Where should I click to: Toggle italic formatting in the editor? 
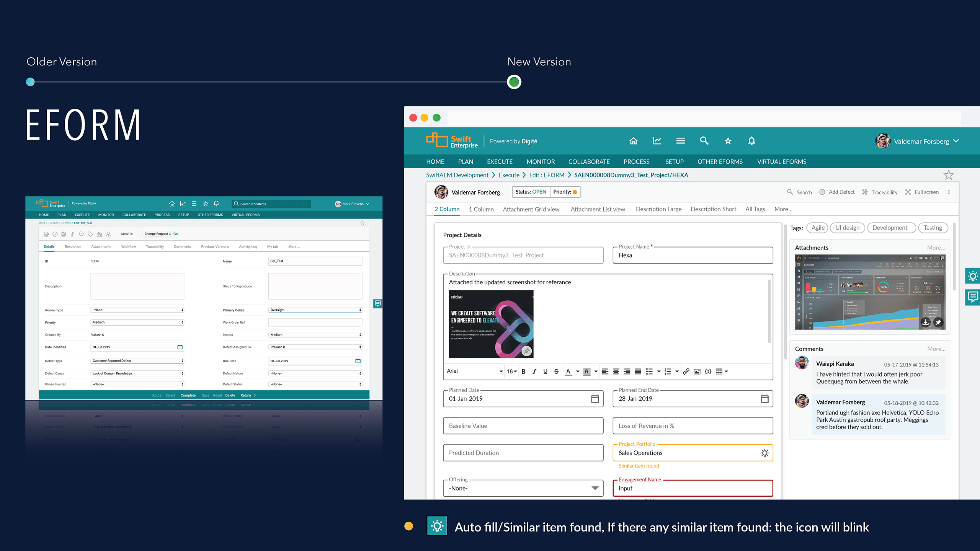[534, 371]
